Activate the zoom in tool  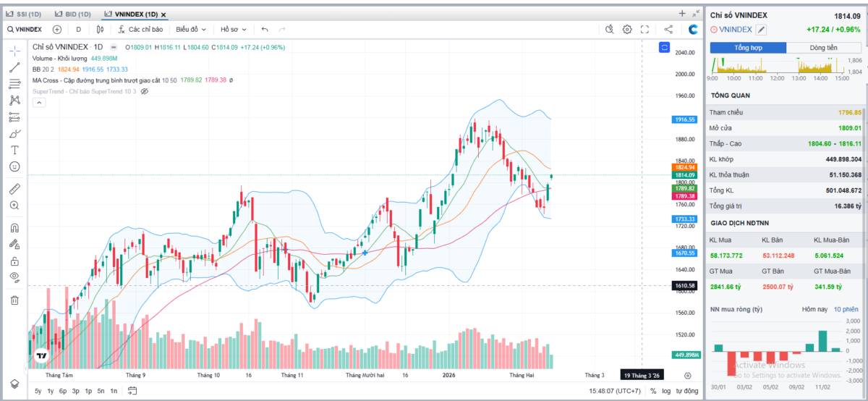pos(14,206)
